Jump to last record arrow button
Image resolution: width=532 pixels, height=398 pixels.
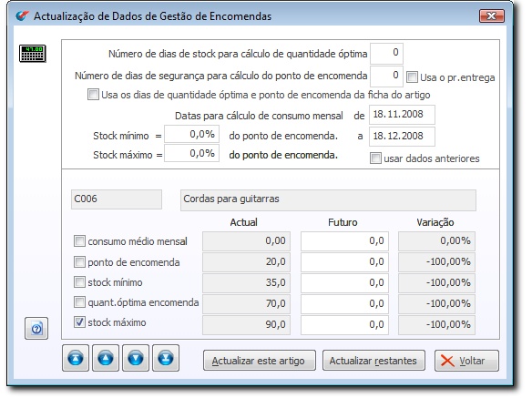point(166,358)
